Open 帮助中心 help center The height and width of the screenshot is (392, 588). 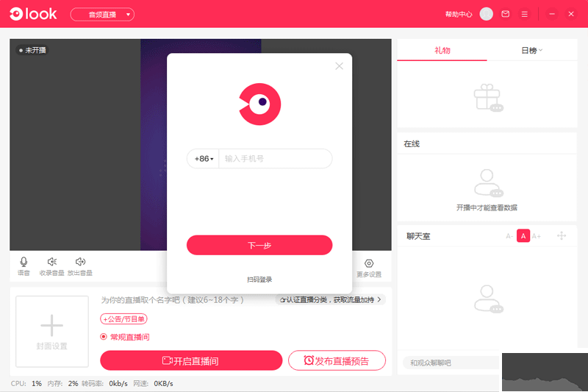[459, 14]
